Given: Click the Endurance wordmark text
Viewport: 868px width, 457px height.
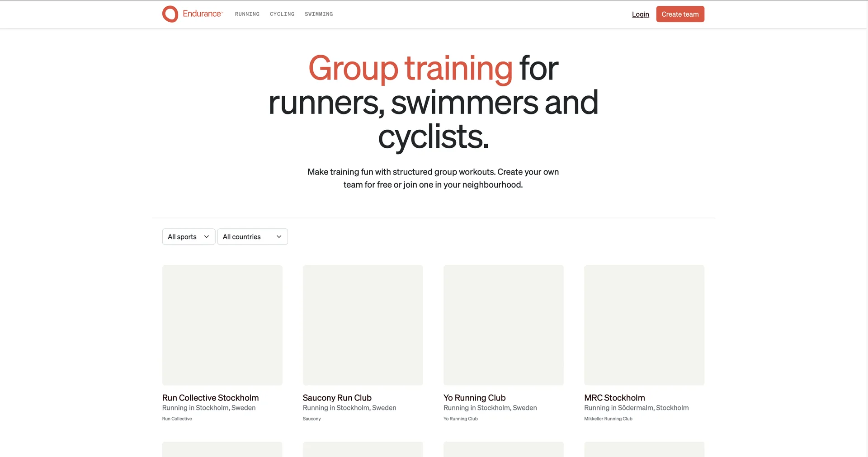Looking at the screenshot, I should point(203,14).
